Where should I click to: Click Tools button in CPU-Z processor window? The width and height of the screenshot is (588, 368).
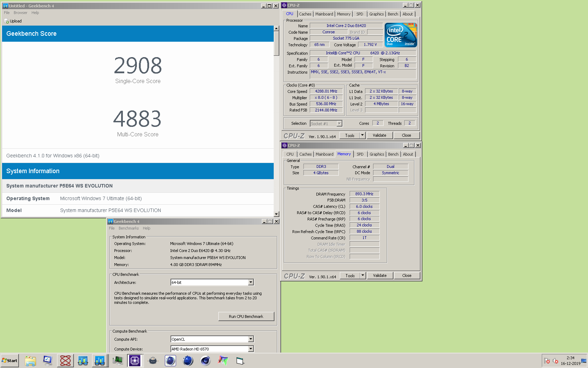tap(350, 135)
